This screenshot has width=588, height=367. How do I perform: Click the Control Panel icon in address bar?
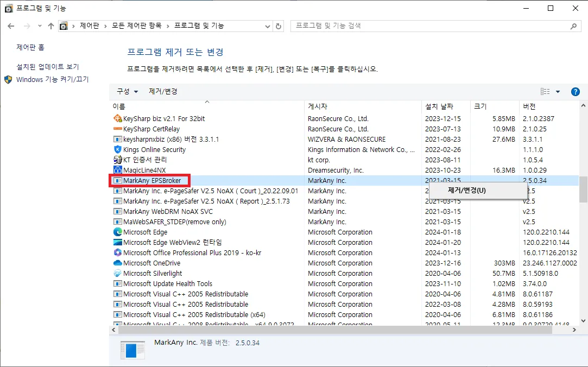click(64, 26)
